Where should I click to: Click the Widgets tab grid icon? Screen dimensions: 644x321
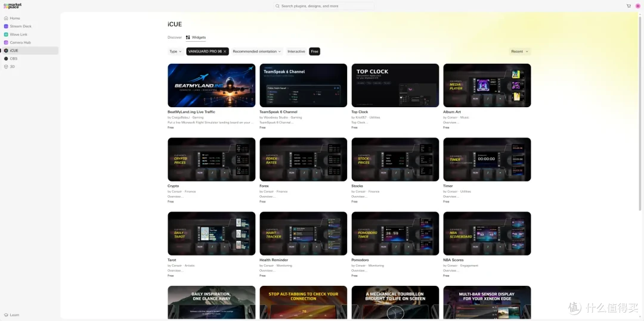pos(188,38)
